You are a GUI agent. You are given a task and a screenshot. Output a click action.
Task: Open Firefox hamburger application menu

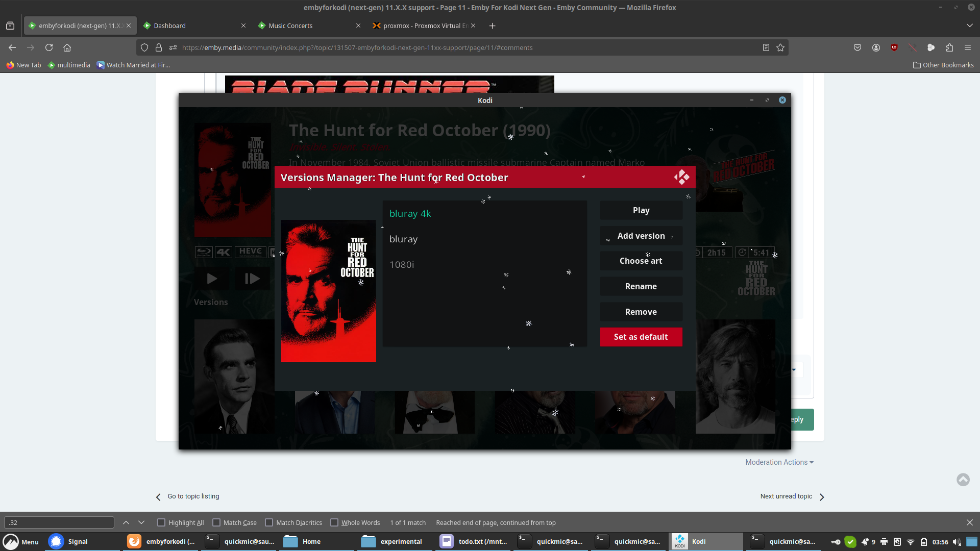pos(968,47)
